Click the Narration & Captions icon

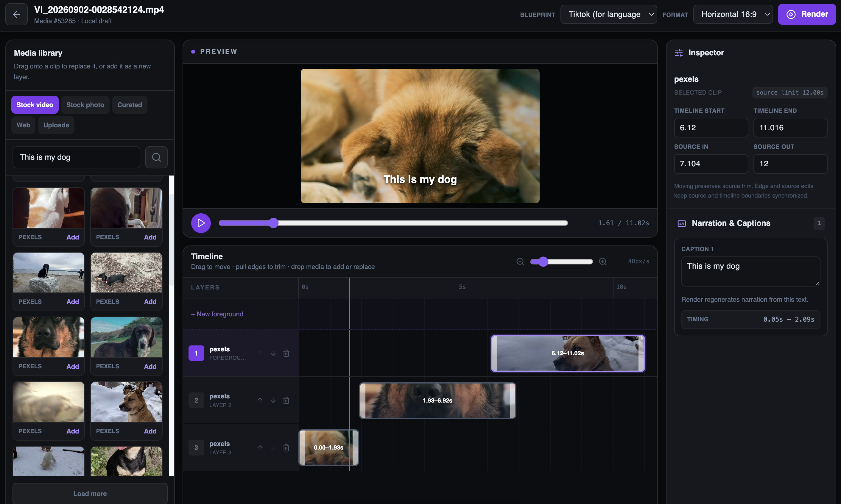click(682, 223)
